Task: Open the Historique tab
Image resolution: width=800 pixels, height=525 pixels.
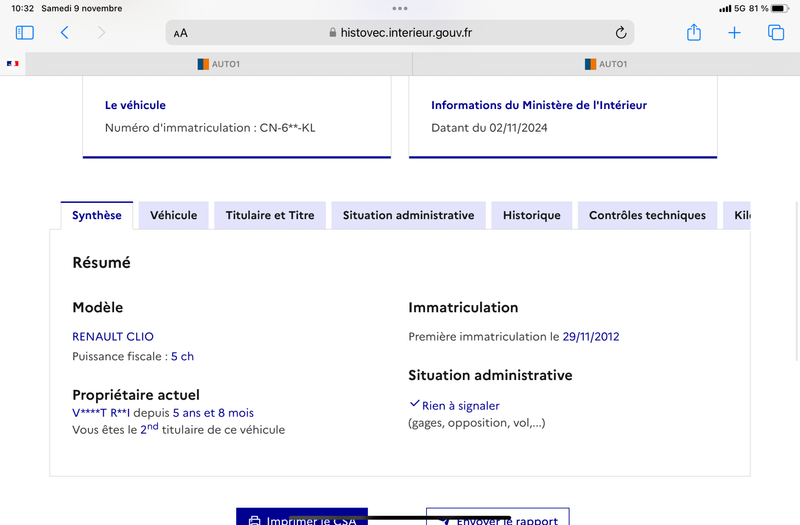Action: tap(532, 215)
